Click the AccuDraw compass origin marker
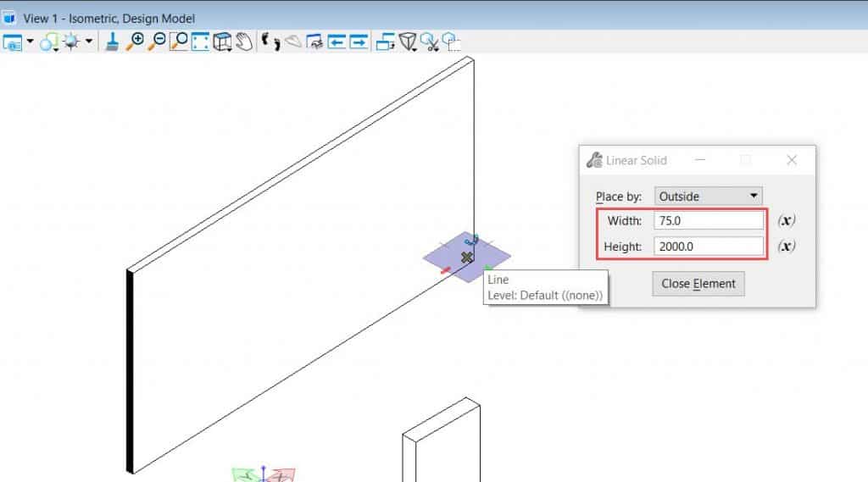The height and width of the screenshot is (482, 868). (467, 258)
